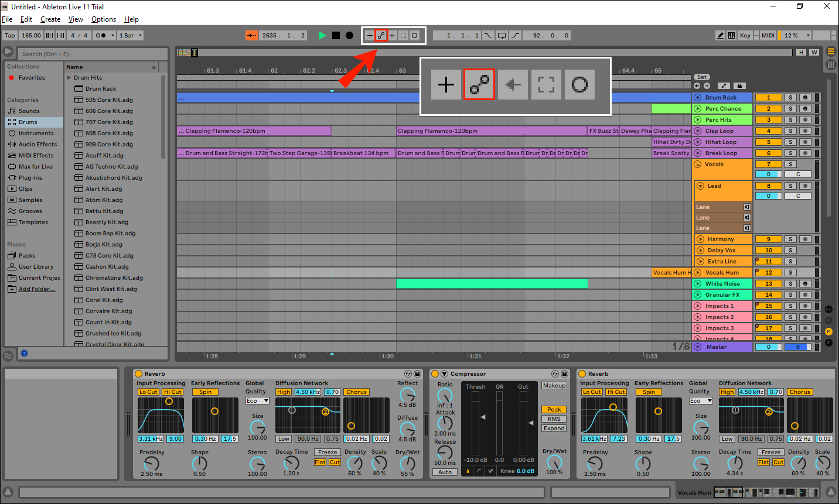
Task: Open the Eco quality dropdown on the Reverb
Action: click(257, 400)
